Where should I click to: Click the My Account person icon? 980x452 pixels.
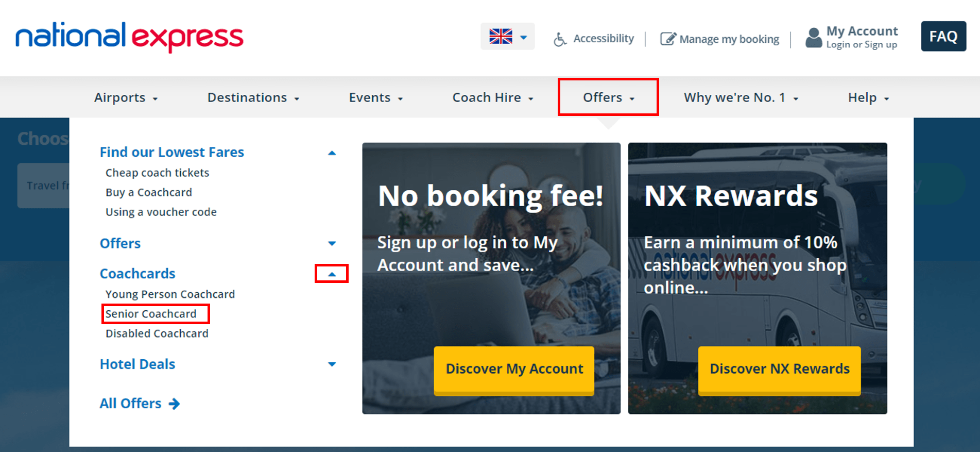pos(813,38)
